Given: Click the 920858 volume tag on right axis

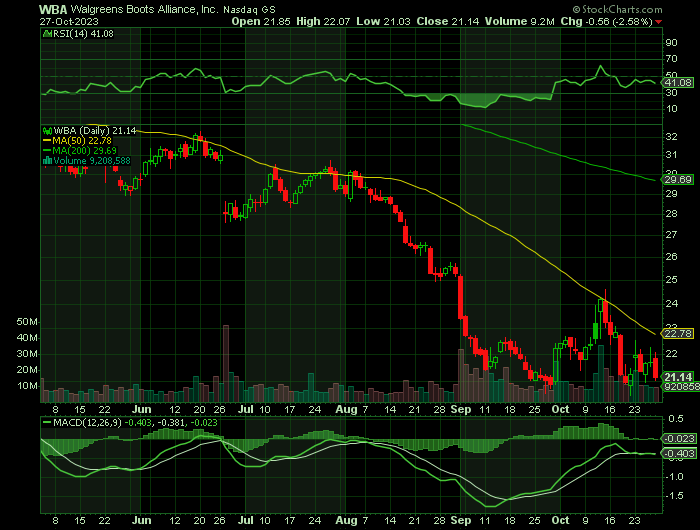Looking at the screenshot, I should (x=681, y=387).
